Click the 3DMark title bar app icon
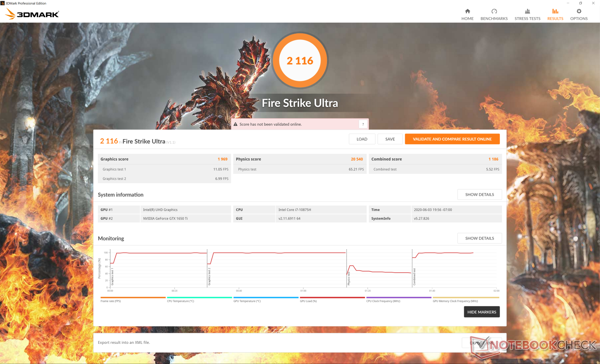The width and height of the screenshot is (600, 364). point(2,3)
